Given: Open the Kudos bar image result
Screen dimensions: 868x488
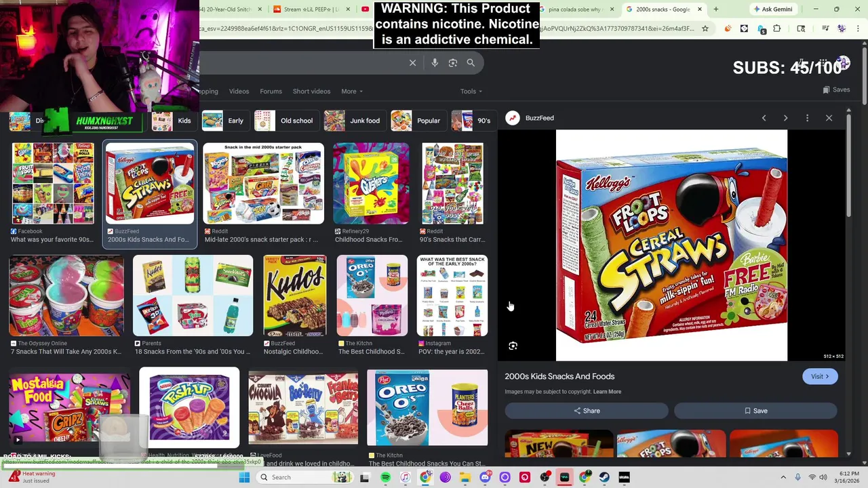Looking at the screenshot, I should (294, 296).
